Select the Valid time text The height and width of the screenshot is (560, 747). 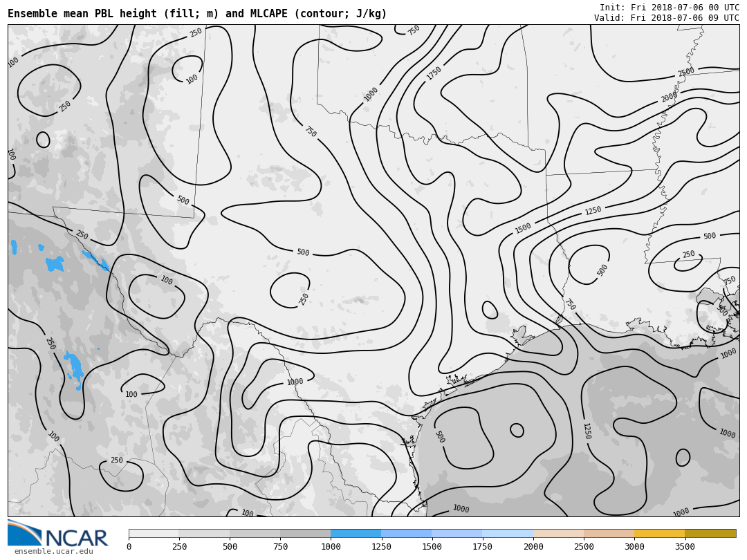(666, 18)
